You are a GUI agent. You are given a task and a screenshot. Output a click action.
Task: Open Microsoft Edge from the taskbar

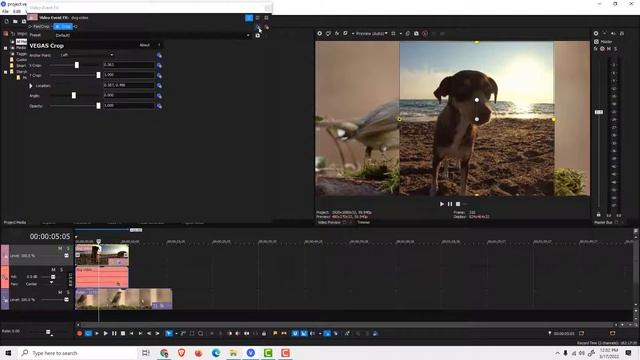216,353
